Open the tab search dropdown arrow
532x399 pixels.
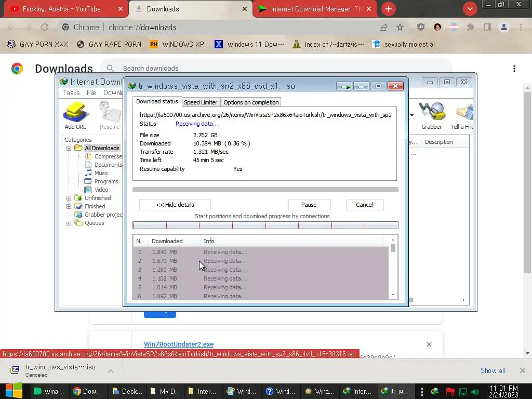pos(470,9)
